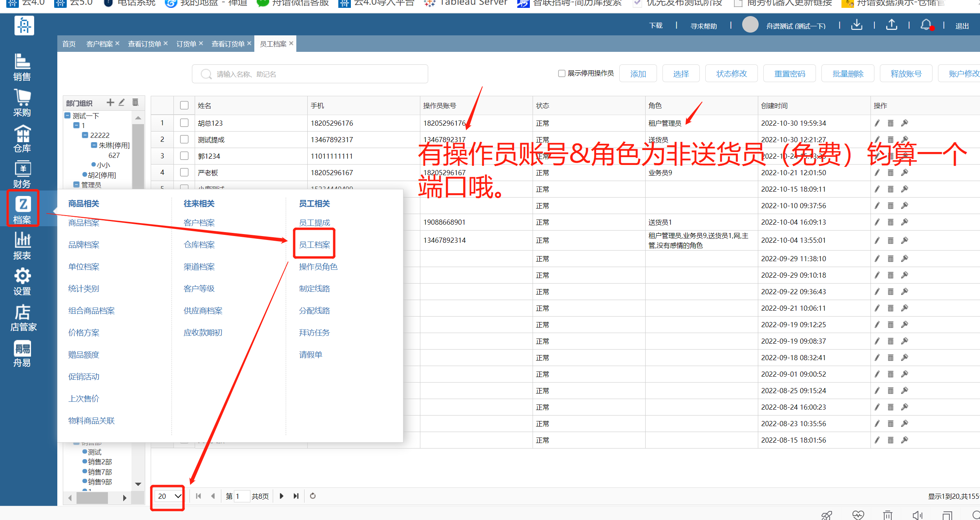Screen dimensions: 980x520
Task: Click the 退出 logout link
Action: [962, 26]
